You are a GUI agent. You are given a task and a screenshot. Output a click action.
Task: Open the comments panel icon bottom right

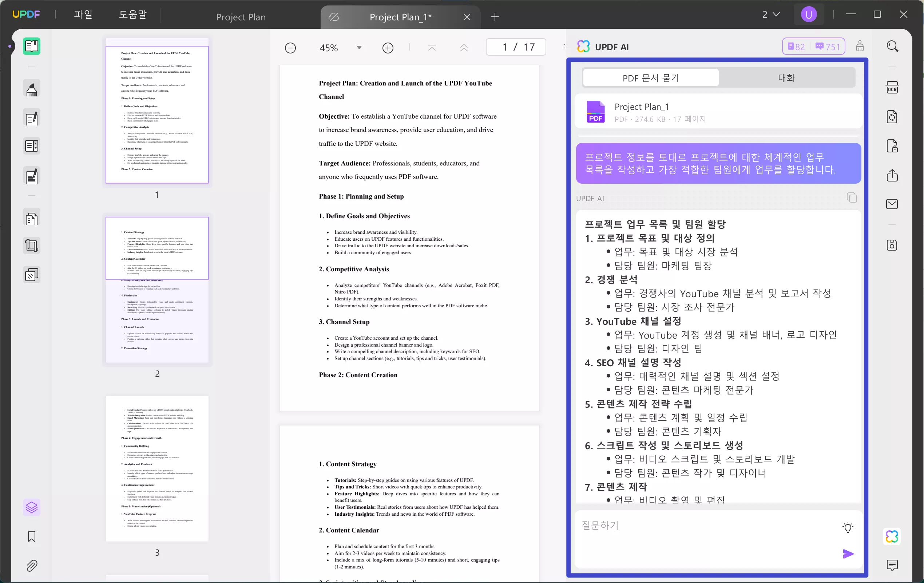pos(892,565)
